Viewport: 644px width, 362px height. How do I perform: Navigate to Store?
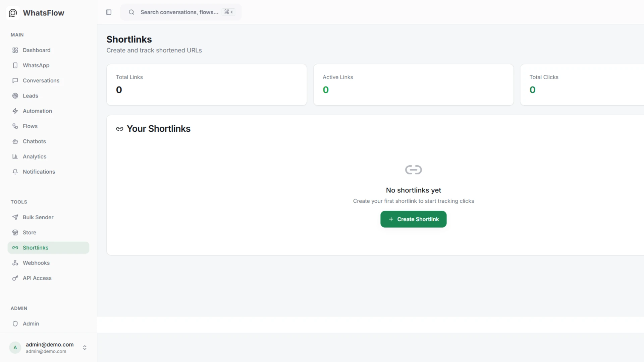pos(48,233)
